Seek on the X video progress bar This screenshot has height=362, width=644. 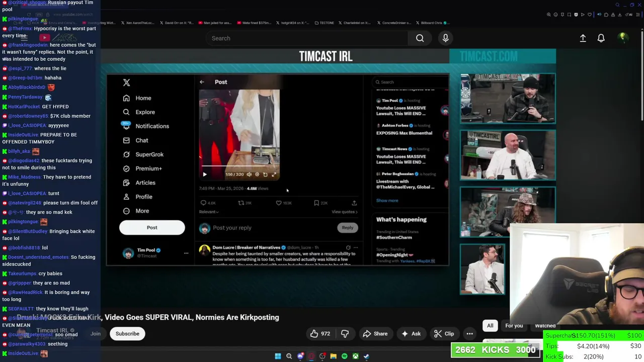point(239,166)
